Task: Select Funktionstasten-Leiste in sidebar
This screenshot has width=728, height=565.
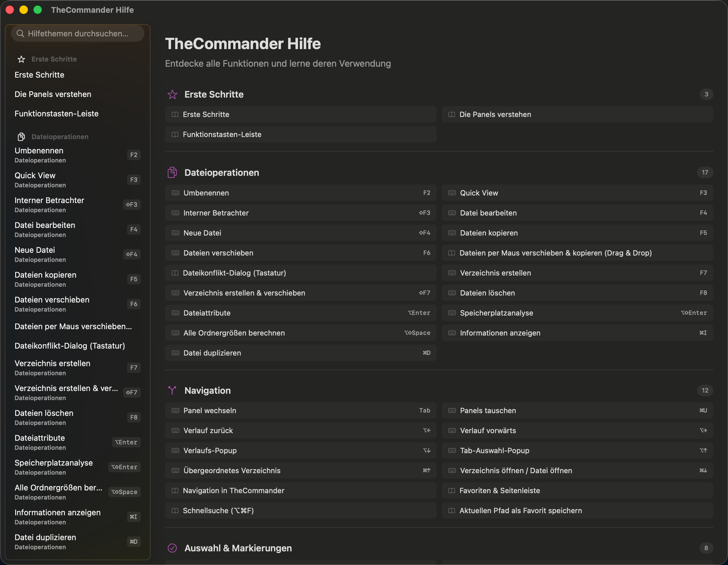Action: [x=78, y=114]
